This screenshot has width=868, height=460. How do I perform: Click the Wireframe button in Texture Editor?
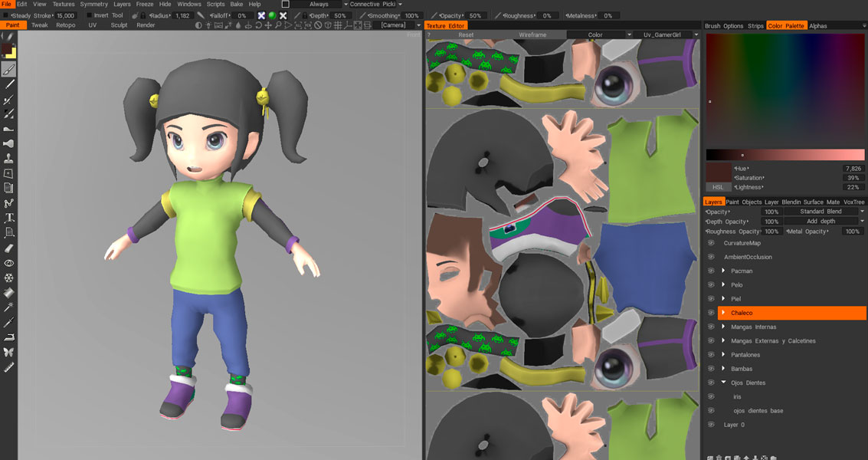532,34
